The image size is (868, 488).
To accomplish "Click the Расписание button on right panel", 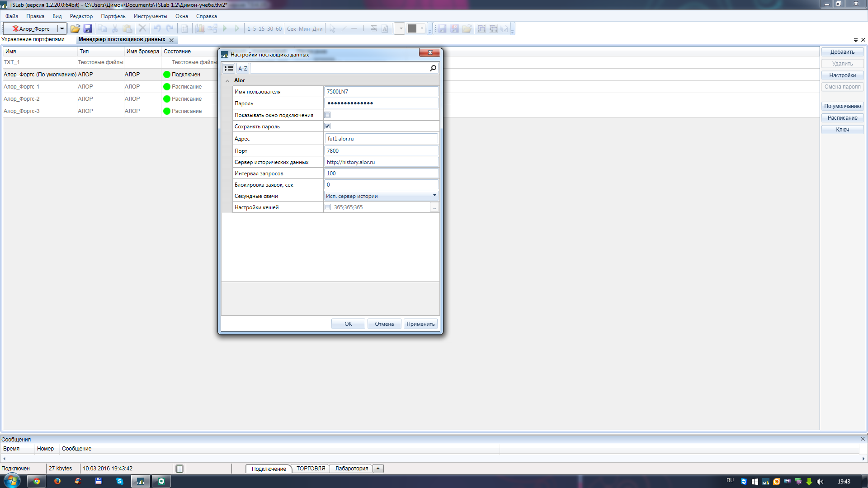I will click(842, 118).
